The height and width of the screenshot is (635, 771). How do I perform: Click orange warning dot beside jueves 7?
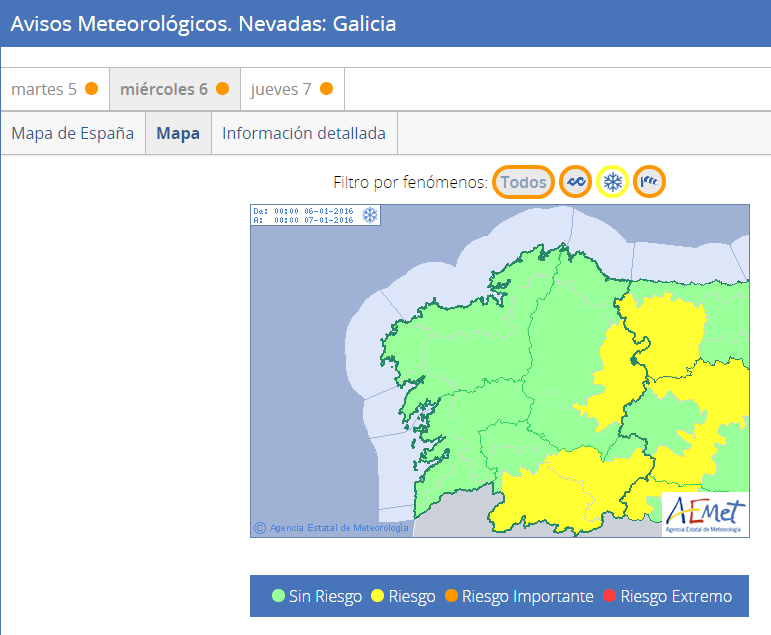click(326, 89)
